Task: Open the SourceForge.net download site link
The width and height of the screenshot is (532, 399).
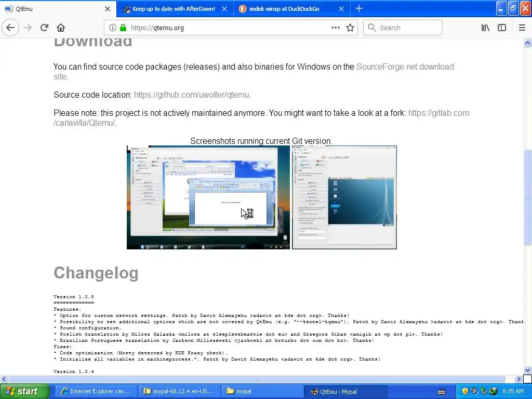Action: click(x=405, y=67)
